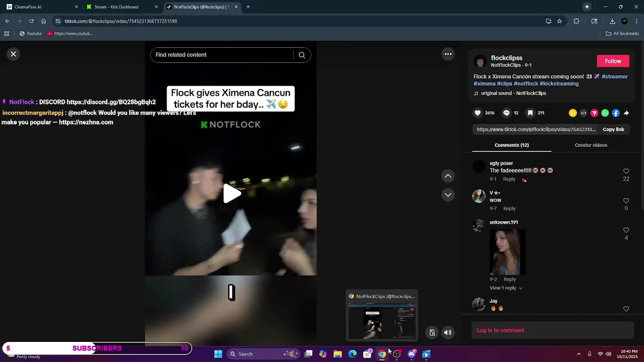644x362 pixels.
Task: Open the Windows Start menu
Action: coord(218,354)
